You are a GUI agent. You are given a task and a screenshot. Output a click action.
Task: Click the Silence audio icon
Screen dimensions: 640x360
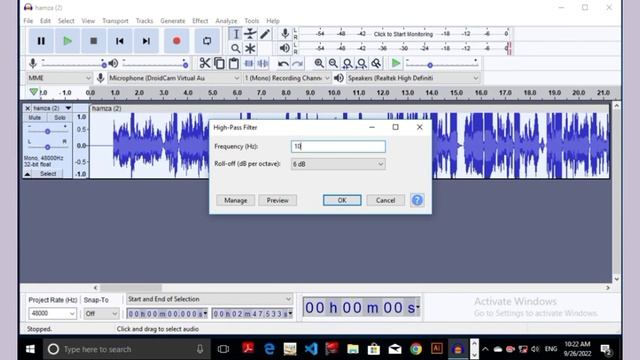(x=263, y=63)
